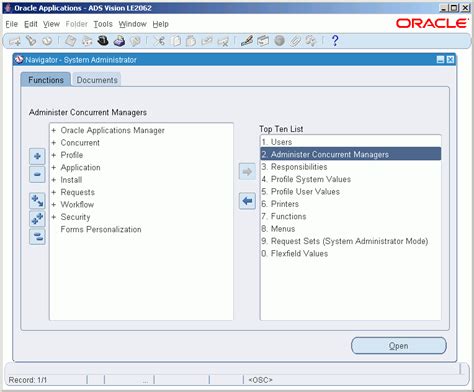Close the Navigator - System Administrator window
Viewport: 474px width, 392px height.
[450, 60]
